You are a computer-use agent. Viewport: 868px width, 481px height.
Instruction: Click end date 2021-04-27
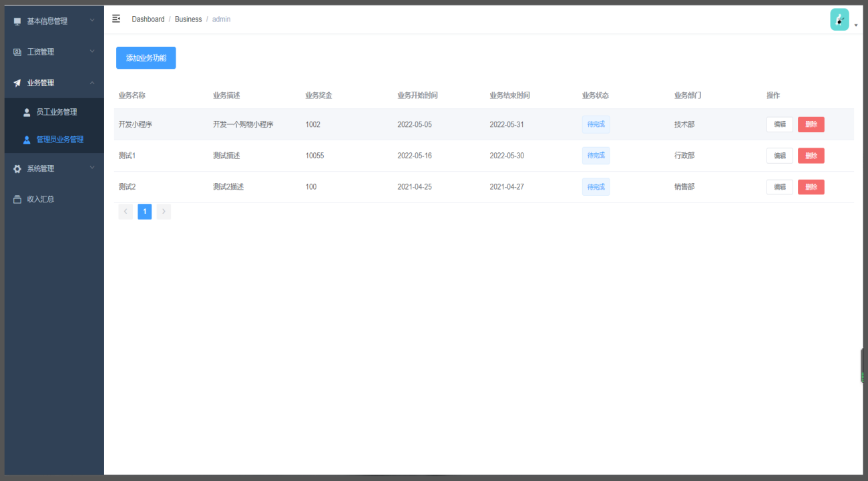507,187
